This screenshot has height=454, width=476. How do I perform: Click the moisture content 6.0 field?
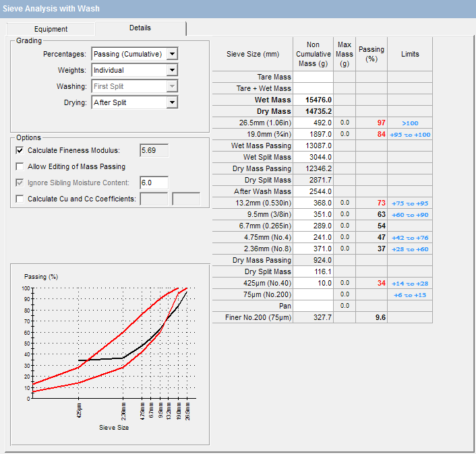point(154,183)
